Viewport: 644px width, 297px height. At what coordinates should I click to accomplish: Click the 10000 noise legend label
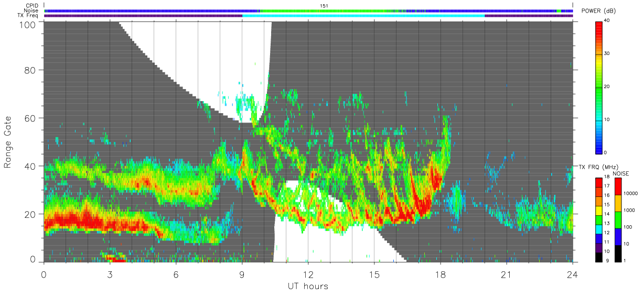631,193
